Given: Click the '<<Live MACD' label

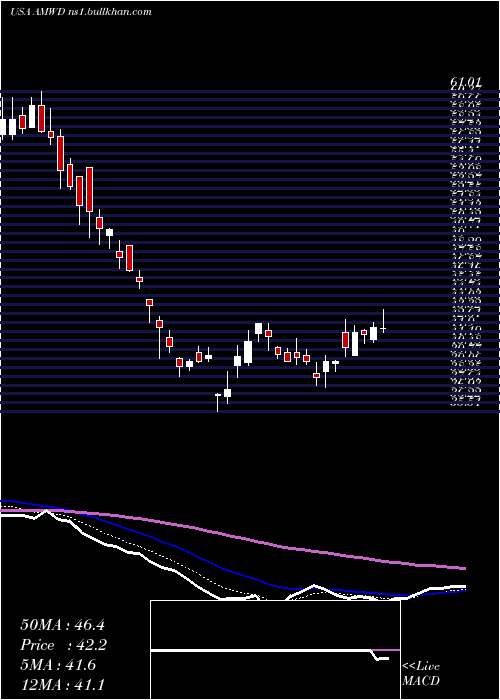Looking at the screenshot, I should coord(421,674).
